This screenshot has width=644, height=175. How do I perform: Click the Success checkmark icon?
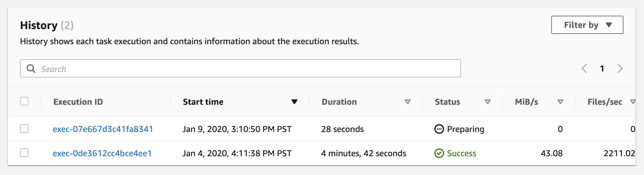click(x=439, y=153)
